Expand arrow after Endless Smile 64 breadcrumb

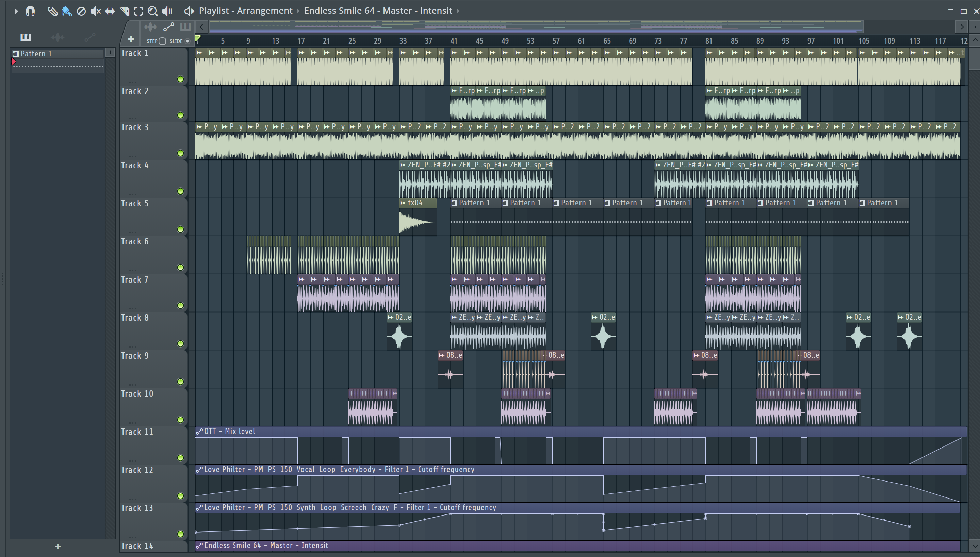point(458,11)
